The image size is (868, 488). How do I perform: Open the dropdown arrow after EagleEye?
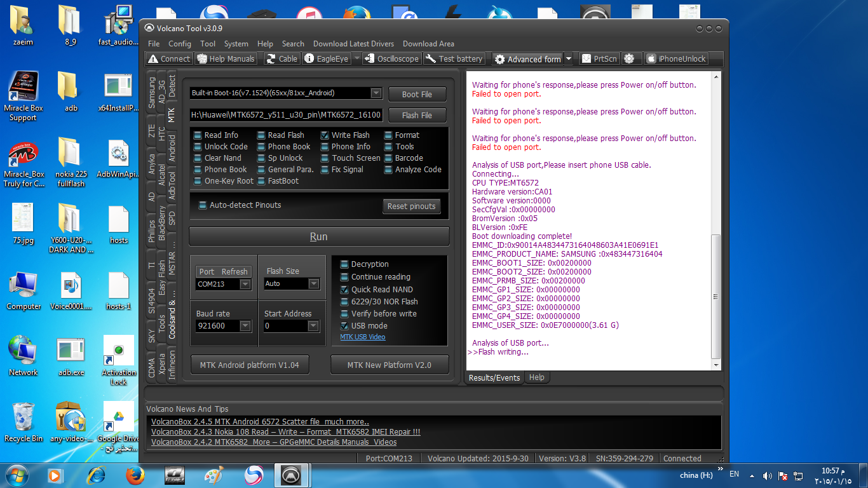[356, 58]
